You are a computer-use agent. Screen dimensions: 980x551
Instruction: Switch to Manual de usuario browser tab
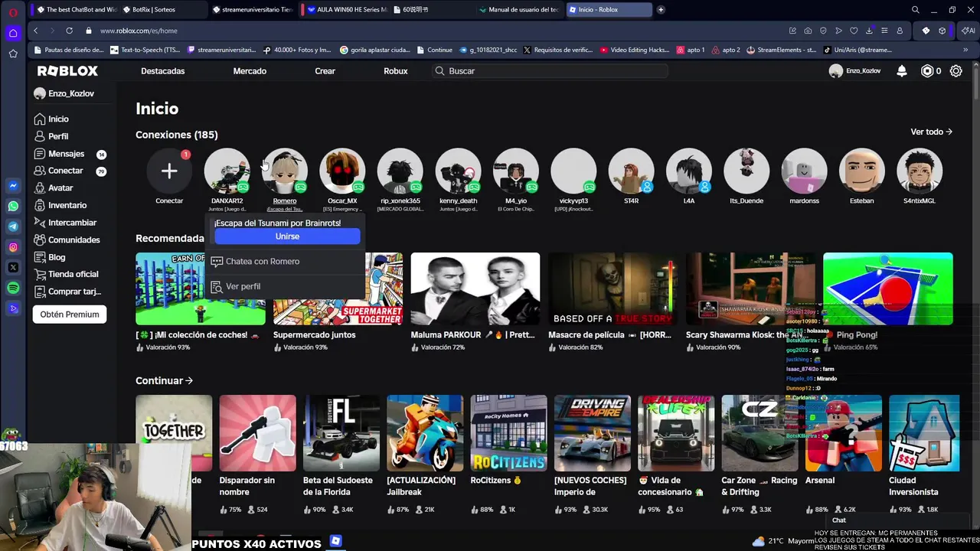518,9
